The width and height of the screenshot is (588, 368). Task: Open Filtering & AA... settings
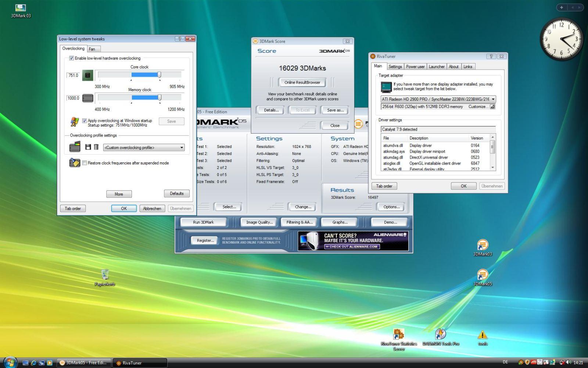pyautogui.click(x=300, y=222)
